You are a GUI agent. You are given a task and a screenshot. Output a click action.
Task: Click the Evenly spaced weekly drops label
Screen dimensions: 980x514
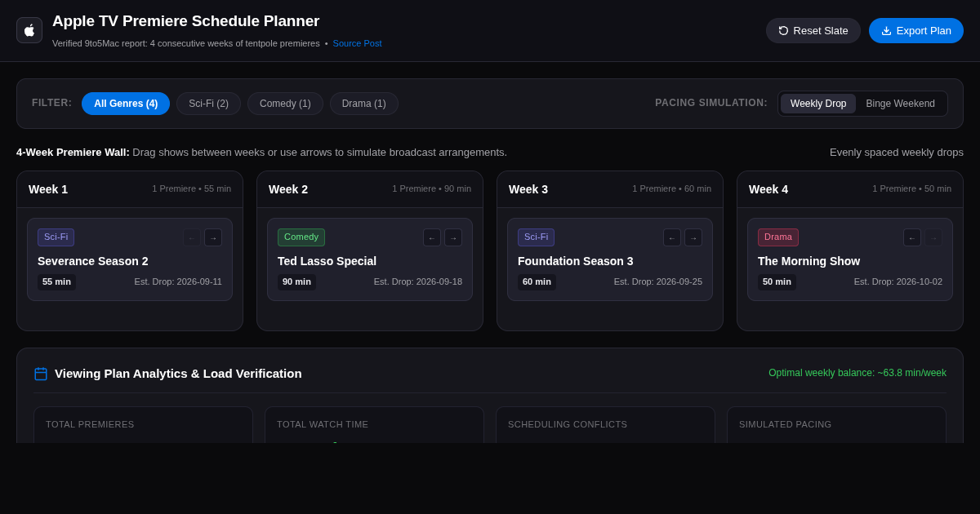tap(897, 152)
